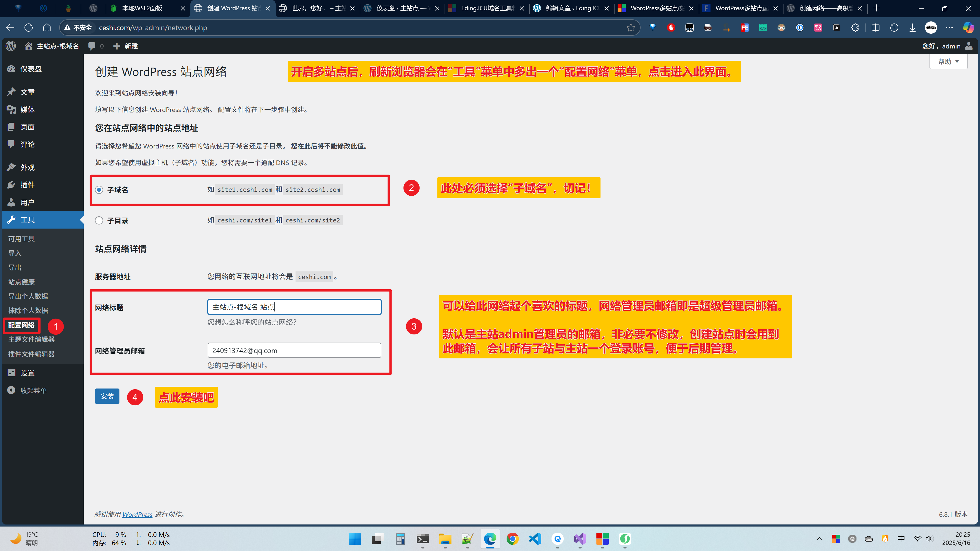
Task: Switch to 世界，您好！ tab
Action: click(x=318, y=8)
